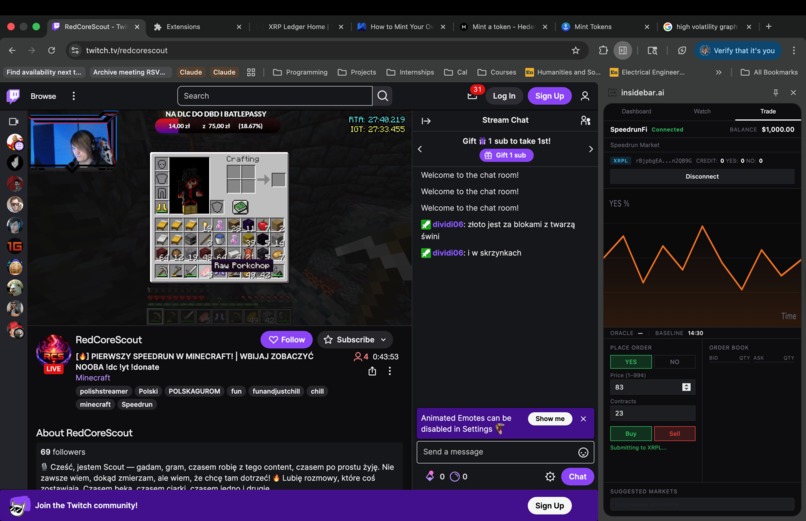Image resolution: width=806 pixels, height=521 pixels.
Task: Click Sign Up in the top bar
Action: [549, 96]
